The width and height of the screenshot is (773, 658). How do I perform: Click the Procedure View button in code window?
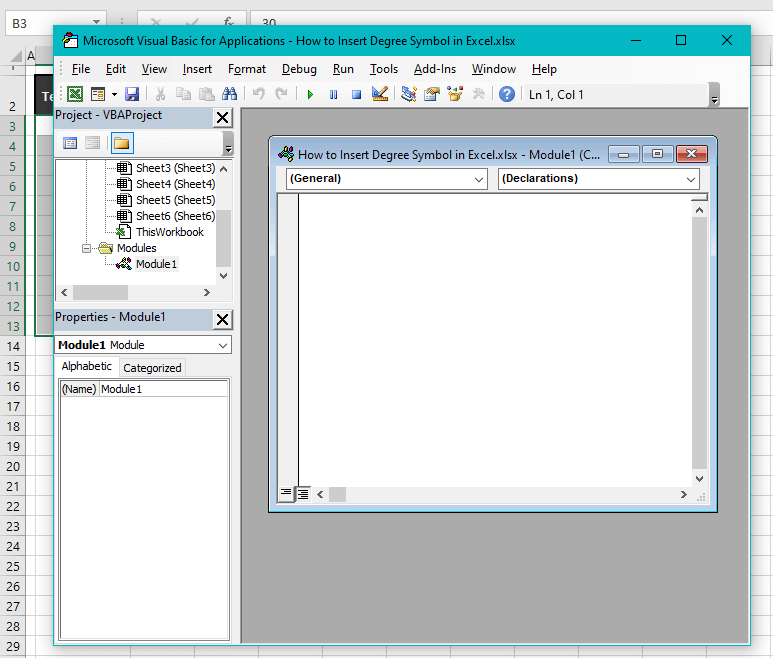tap(286, 493)
